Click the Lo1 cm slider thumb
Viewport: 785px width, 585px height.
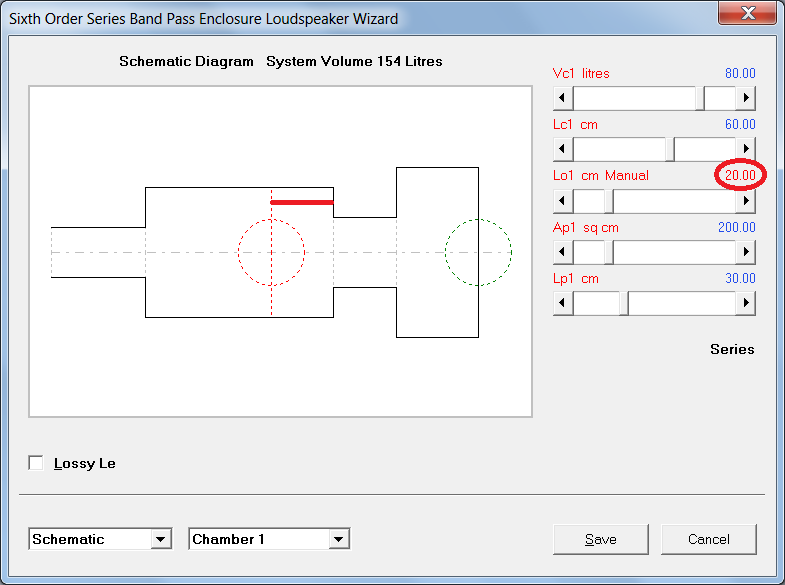609,201
